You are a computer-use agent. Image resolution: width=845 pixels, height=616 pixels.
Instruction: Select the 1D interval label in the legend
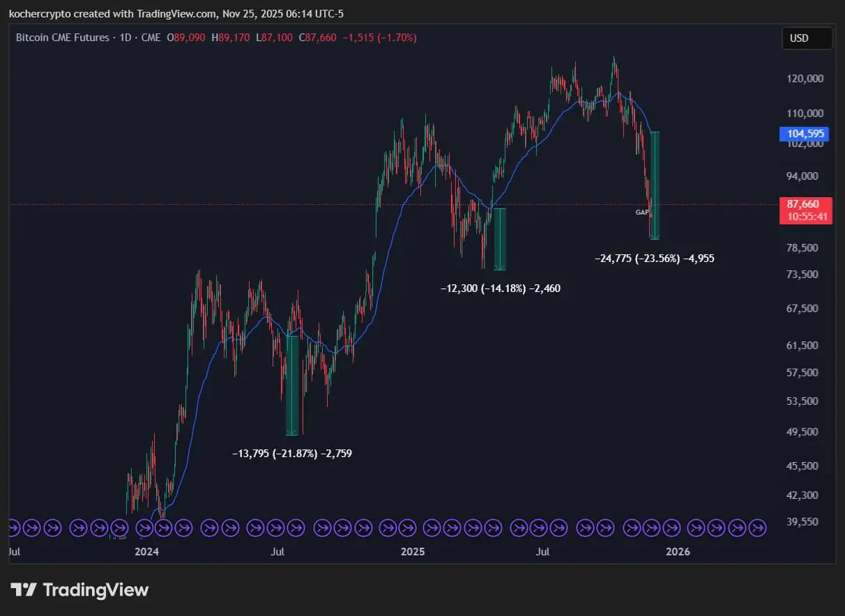point(125,38)
